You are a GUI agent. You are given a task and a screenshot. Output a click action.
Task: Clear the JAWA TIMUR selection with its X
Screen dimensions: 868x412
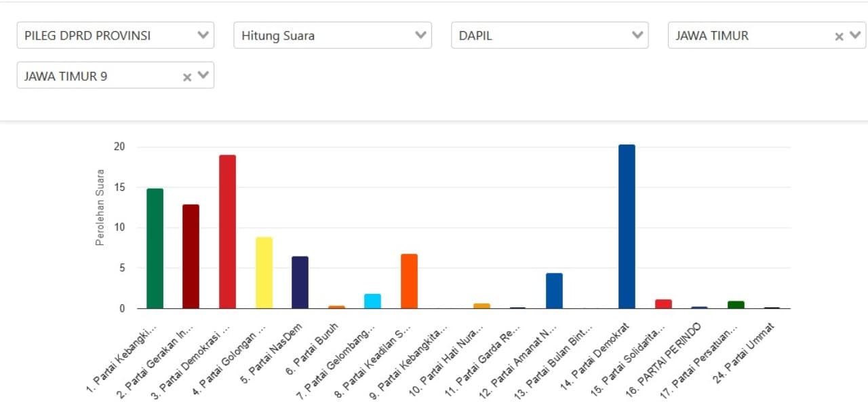click(839, 37)
